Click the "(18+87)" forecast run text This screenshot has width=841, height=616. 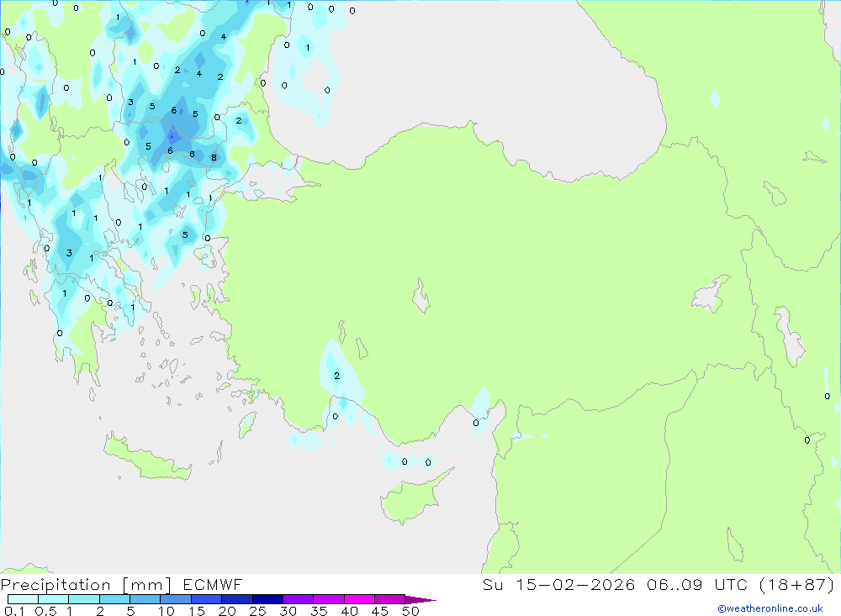click(x=797, y=584)
